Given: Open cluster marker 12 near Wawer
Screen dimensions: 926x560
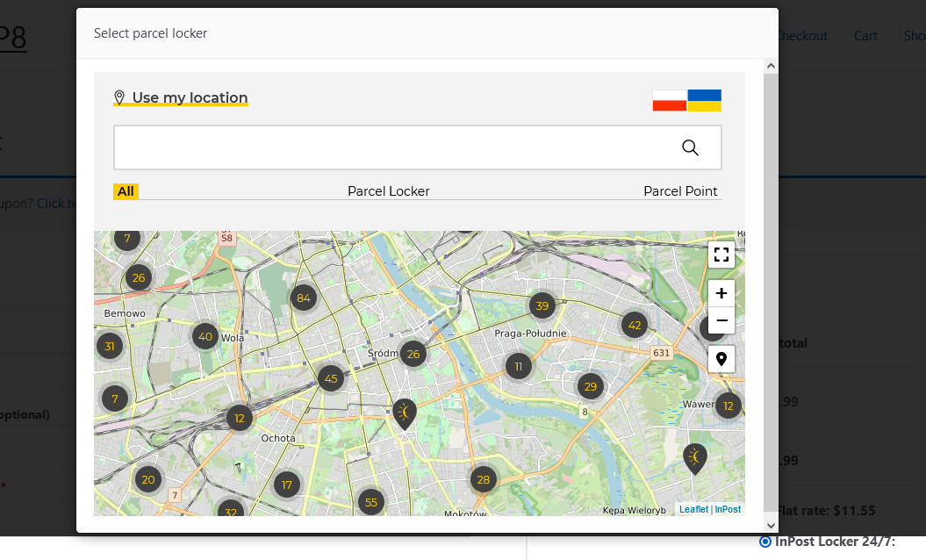Looking at the screenshot, I should point(729,406).
